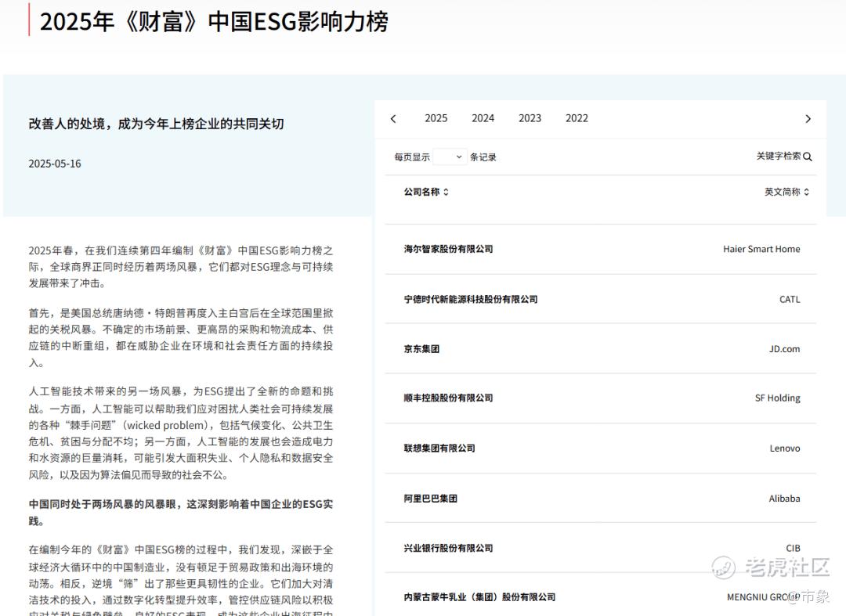Open 兴业银行股份有限公司 entry
The image size is (846, 616).
pyautogui.click(x=449, y=548)
